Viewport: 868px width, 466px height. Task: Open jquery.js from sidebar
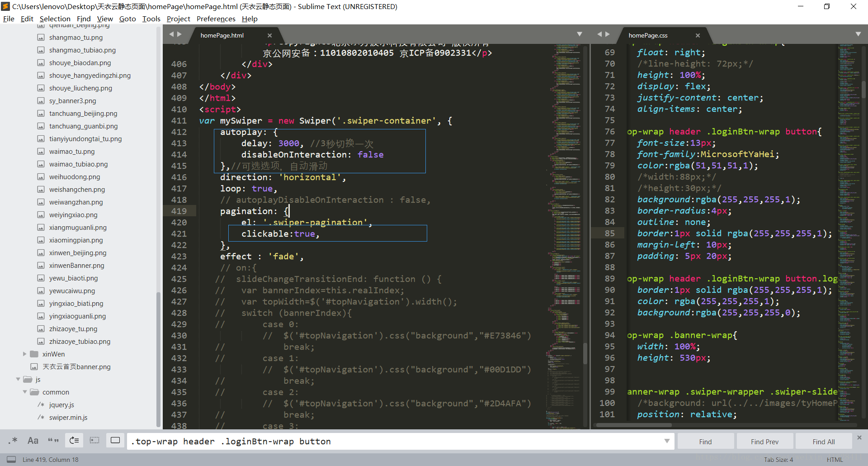pos(61,404)
